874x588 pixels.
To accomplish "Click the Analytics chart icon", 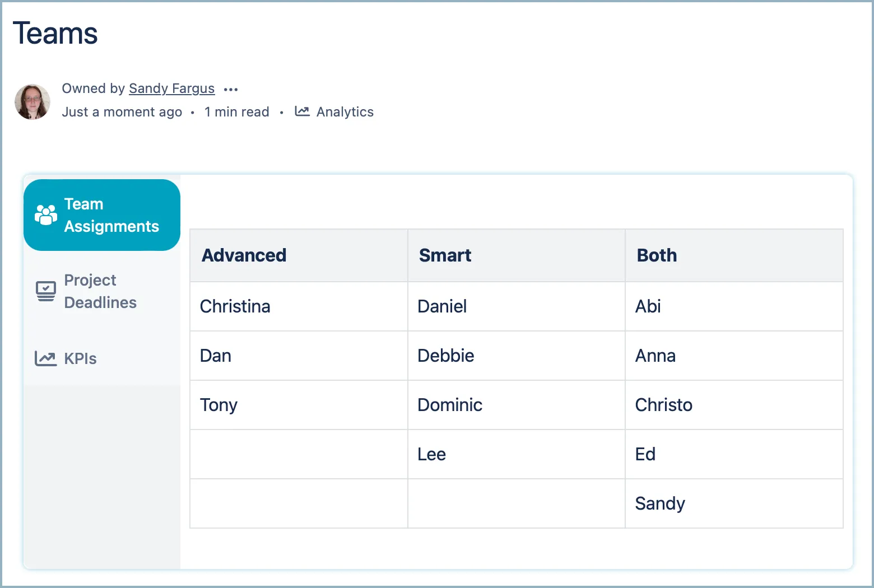I will click(302, 111).
